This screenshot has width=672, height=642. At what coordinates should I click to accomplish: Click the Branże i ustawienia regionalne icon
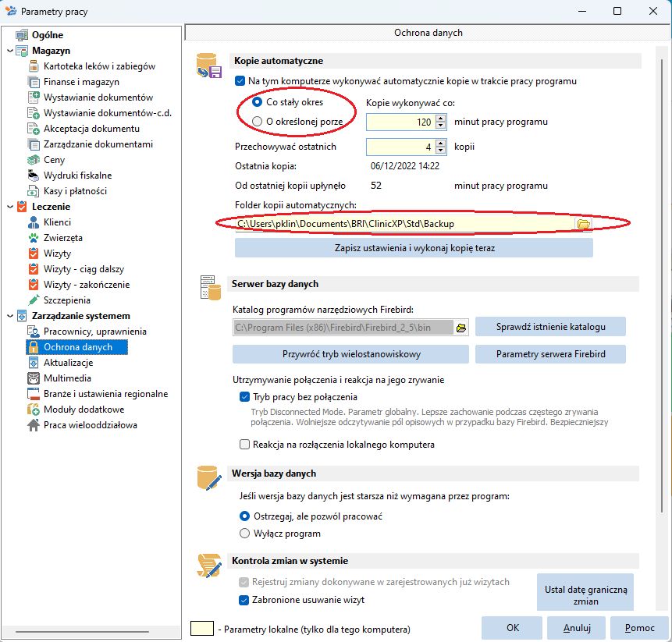pos(34,394)
